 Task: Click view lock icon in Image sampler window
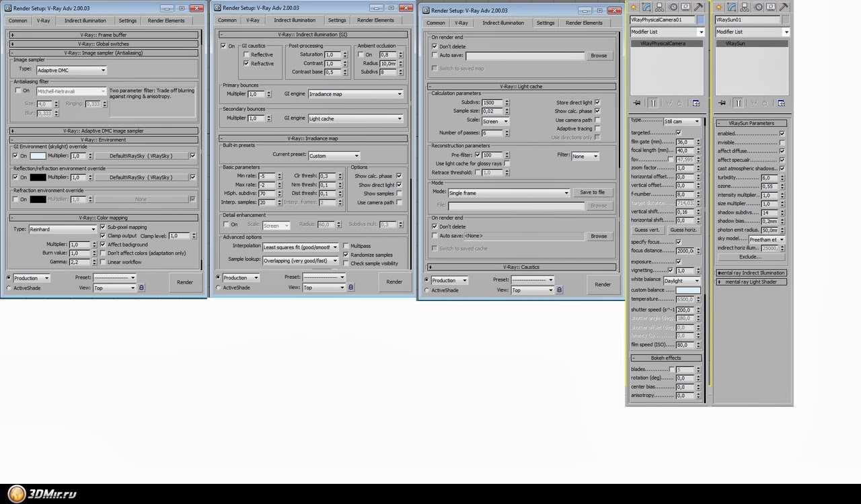click(x=141, y=288)
